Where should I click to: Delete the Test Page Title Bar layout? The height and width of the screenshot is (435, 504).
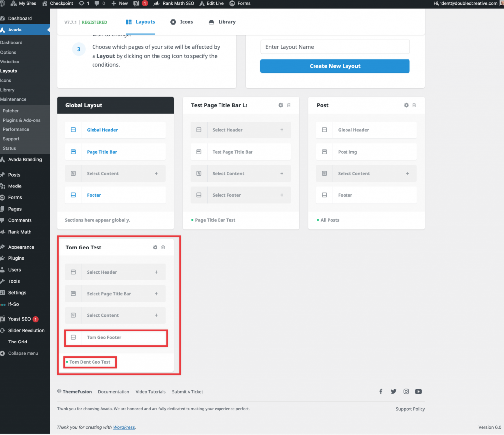click(289, 105)
